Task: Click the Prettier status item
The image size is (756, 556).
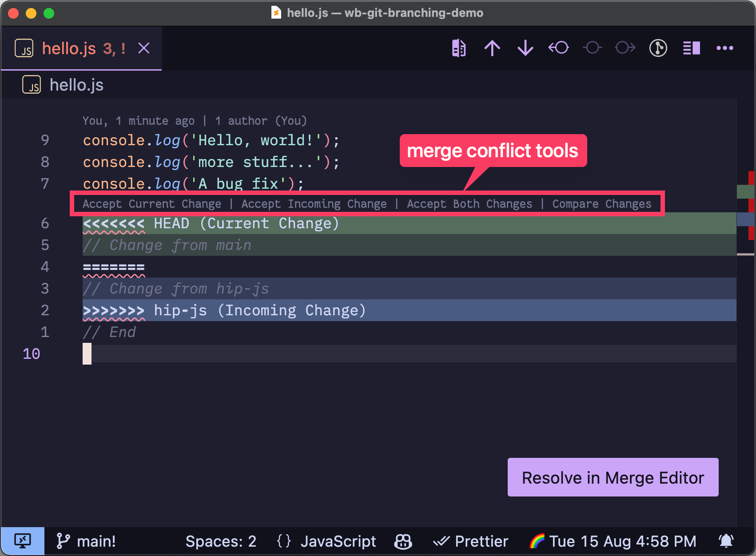Action: coord(470,541)
